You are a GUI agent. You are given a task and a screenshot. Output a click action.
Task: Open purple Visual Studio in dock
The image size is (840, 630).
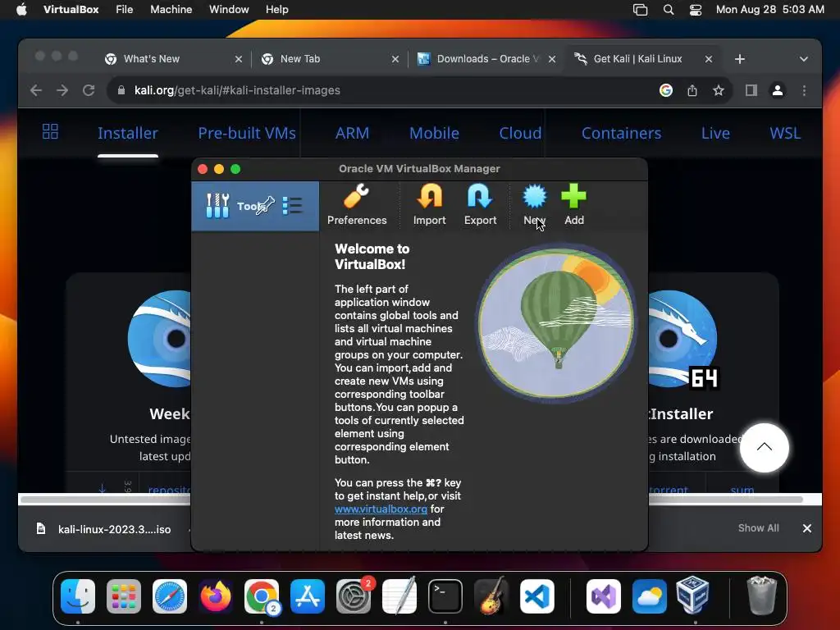point(604,596)
